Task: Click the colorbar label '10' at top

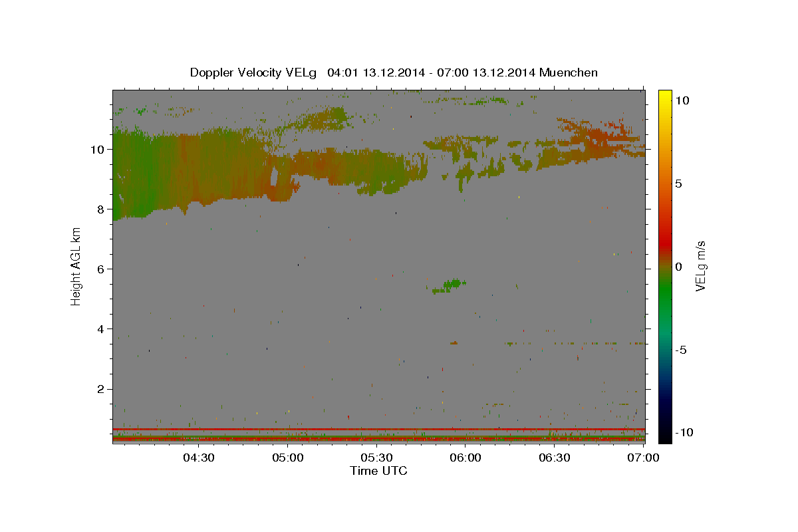Action: (682, 100)
